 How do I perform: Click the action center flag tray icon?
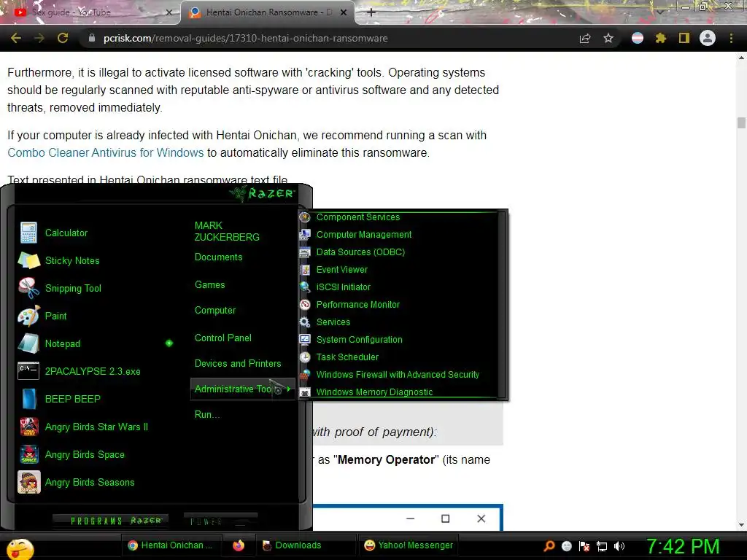584,546
